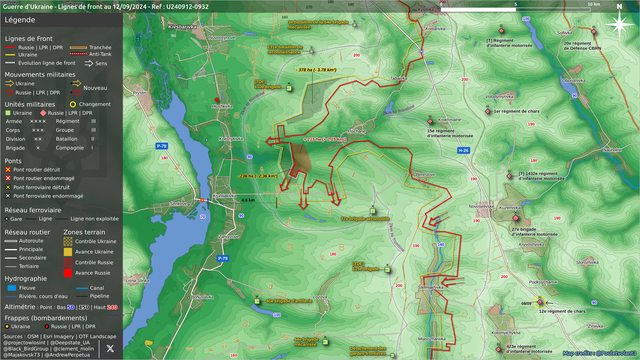This screenshot has height=360, width=640.
Task: Click the H-26 road shield on map
Action: pos(463,151)
